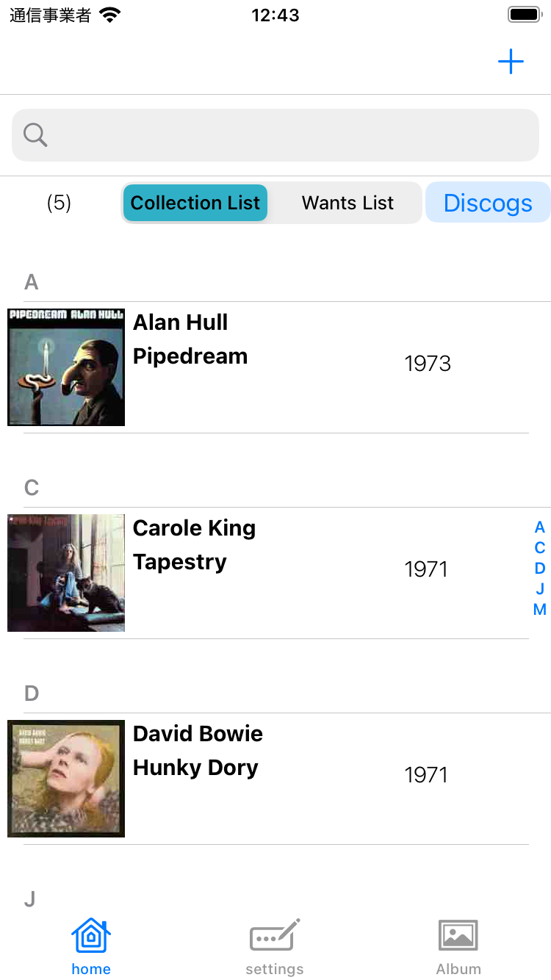This screenshot has height=980, width=551.
Task: Select the Collection List segment
Action: point(195,203)
